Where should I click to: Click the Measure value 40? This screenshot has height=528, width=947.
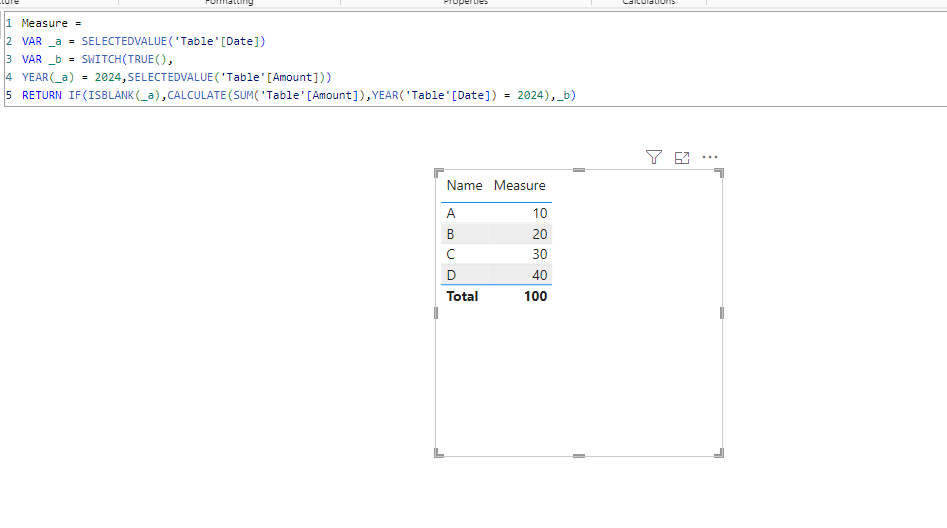(539, 275)
